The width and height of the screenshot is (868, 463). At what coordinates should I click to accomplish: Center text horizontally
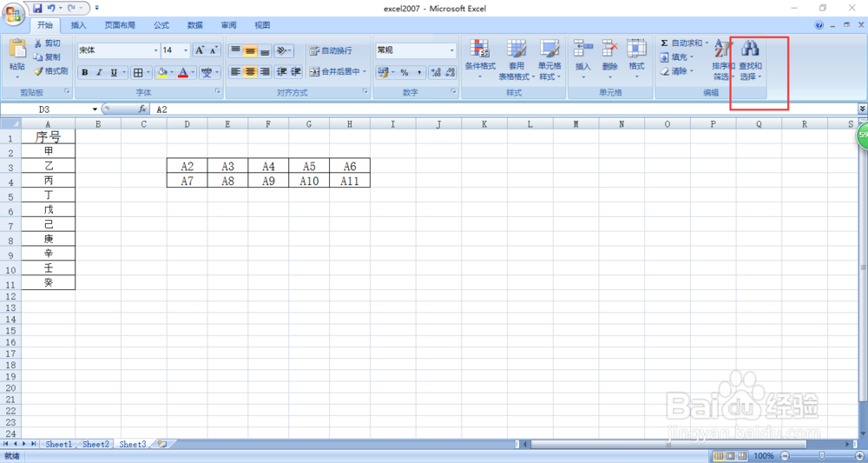[x=250, y=72]
